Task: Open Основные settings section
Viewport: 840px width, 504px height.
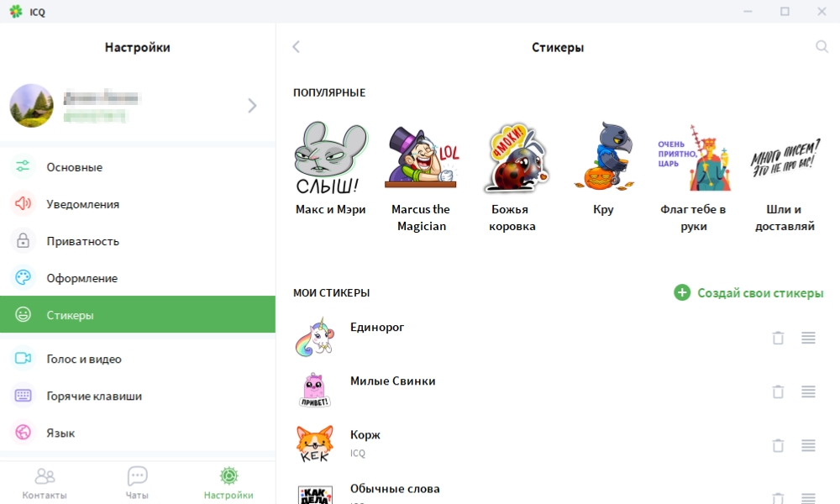Action: [138, 167]
